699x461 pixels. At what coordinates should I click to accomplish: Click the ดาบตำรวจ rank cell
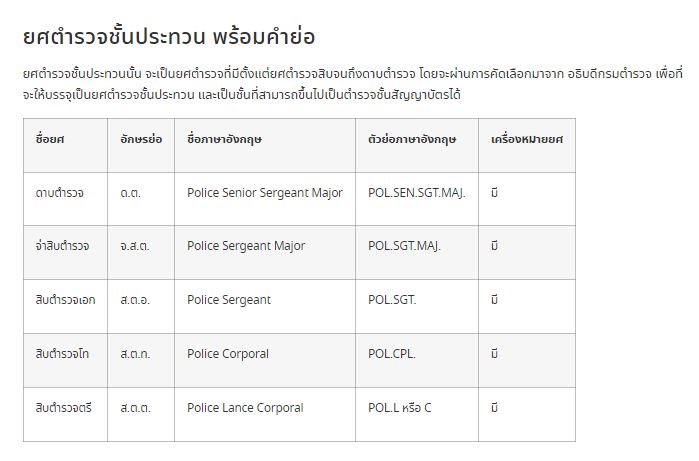point(66,199)
